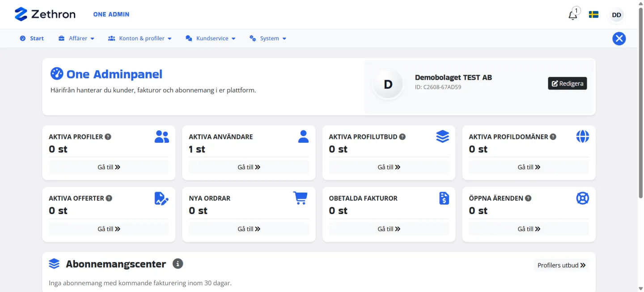Image resolution: width=644 pixels, height=292 pixels.
Task: Go to Nya ordrar via Gå till
Action: click(x=249, y=229)
